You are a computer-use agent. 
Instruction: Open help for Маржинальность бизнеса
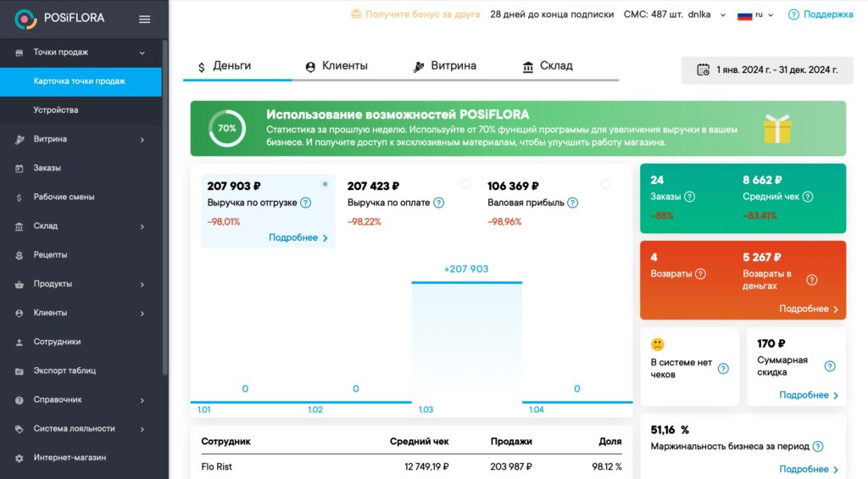pos(818,446)
